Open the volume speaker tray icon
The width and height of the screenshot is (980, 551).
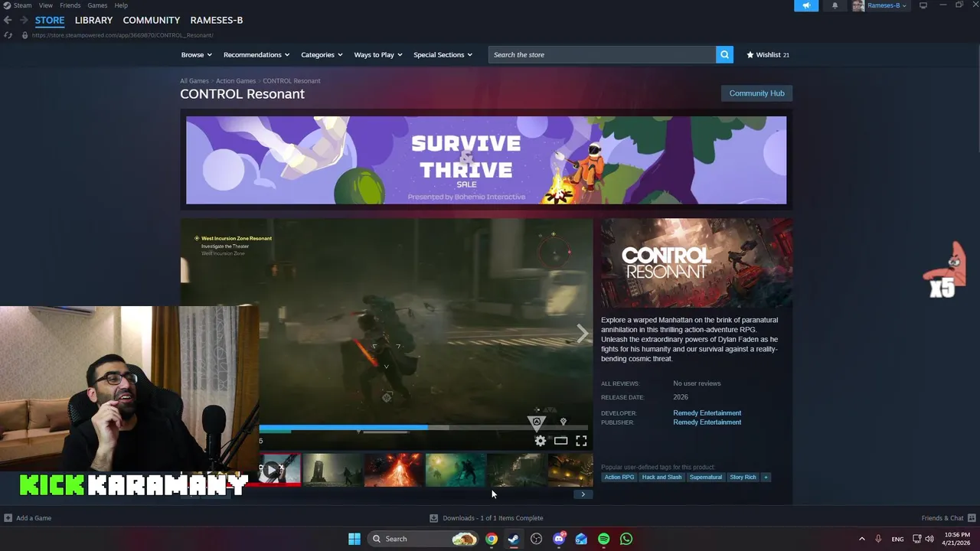(929, 539)
